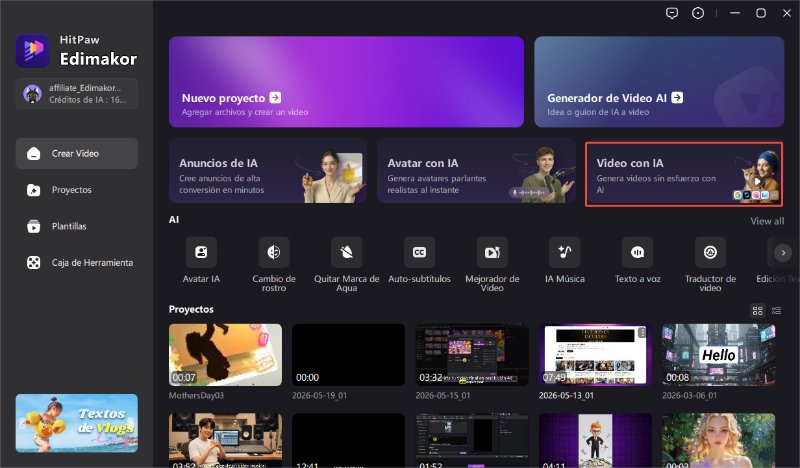The height and width of the screenshot is (468, 800).
Task: Show more AI tools with right chevron
Action: [x=783, y=253]
